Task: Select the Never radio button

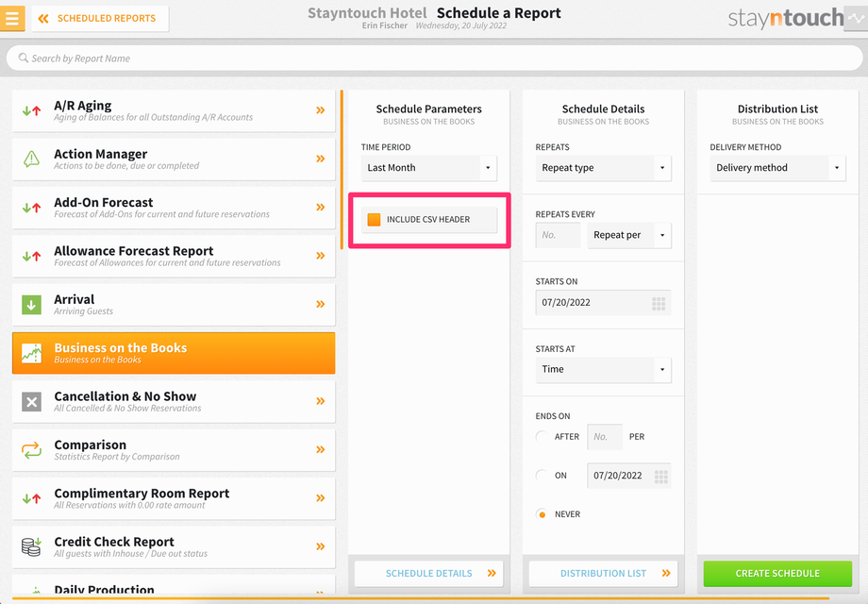Action: tap(542, 514)
